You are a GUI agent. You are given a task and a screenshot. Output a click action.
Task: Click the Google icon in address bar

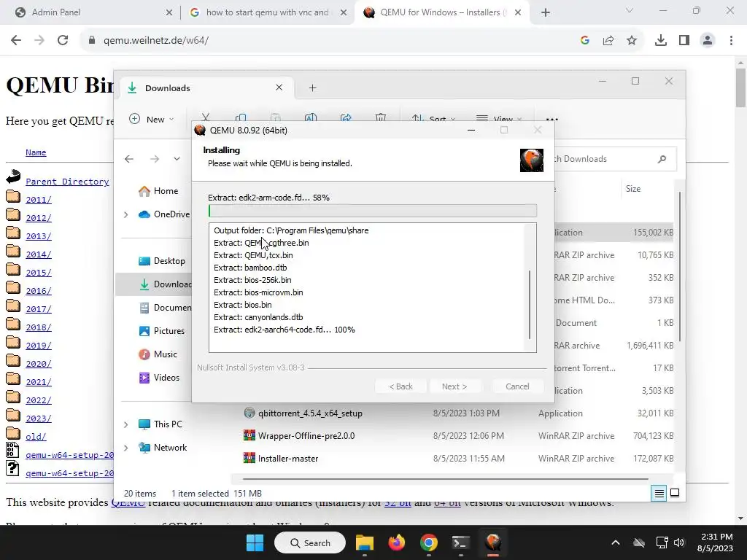(585, 41)
